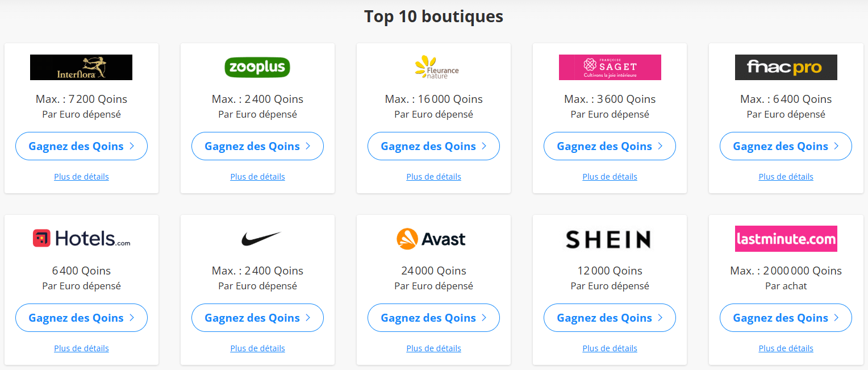The height and width of the screenshot is (370, 868).
Task: Click the fnac pro logo
Action: pos(786,67)
